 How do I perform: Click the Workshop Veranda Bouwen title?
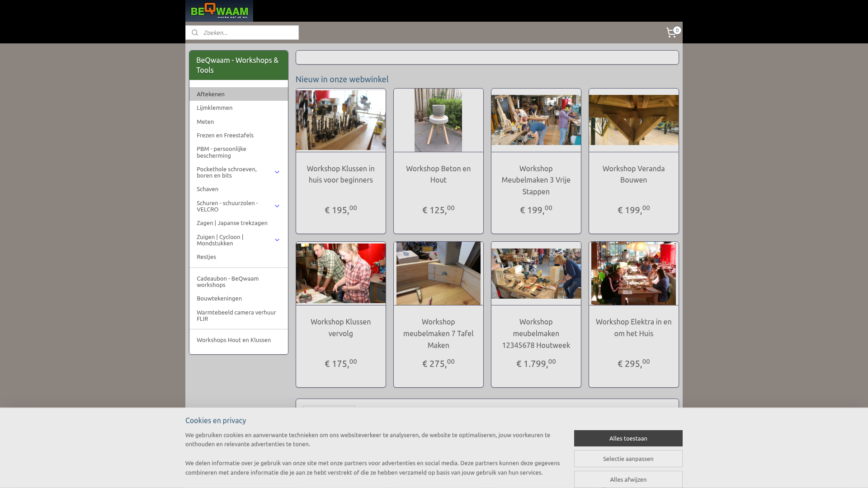pos(634,174)
